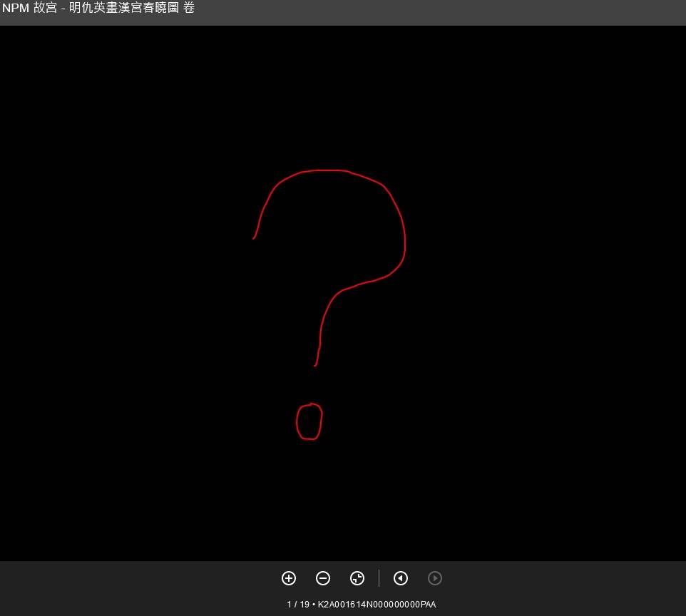686x616 pixels.
Task: Select the back triangle circle button
Action: [x=401, y=578]
